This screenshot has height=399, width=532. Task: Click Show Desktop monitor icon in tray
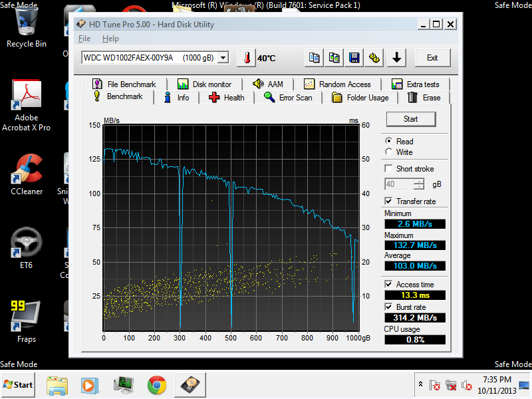point(524,385)
